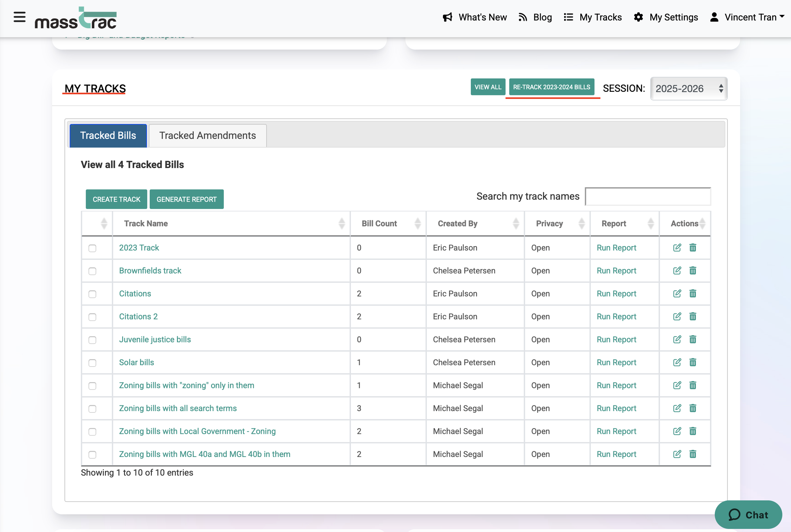The height and width of the screenshot is (532, 791).
Task: Tick checkbox for Zoning bills with all search terms
Action: tap(92, 409)
